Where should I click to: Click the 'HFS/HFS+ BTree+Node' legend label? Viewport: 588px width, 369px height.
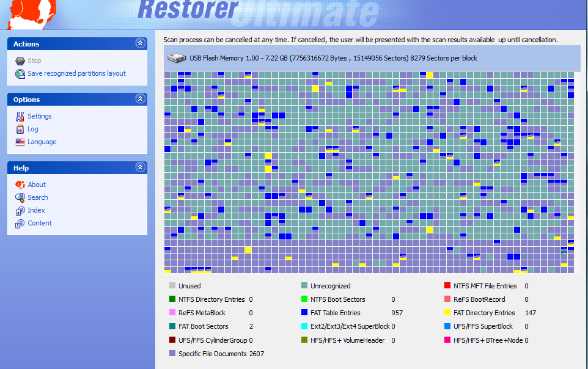(x=488, y=340)
